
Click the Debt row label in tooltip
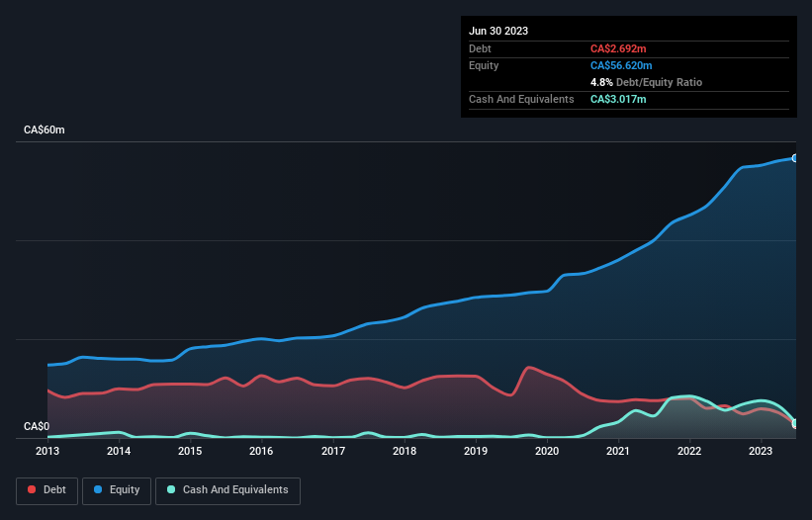(480, 48)
